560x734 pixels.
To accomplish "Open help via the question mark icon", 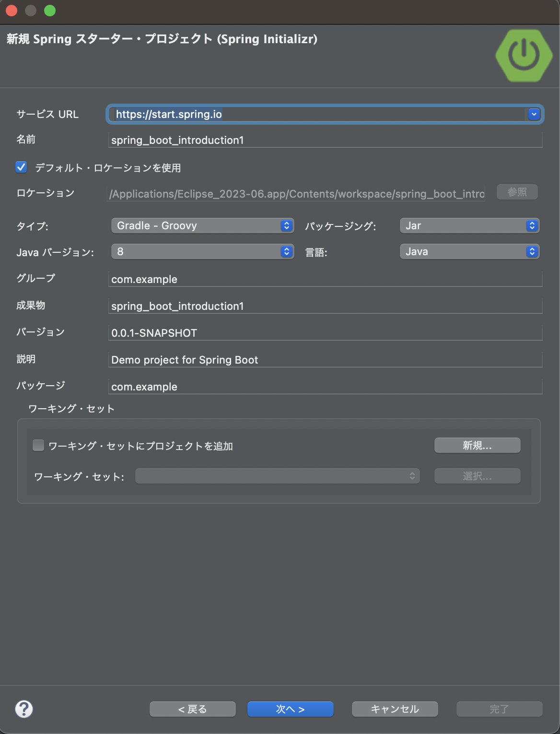I will [x=23, y=709].
